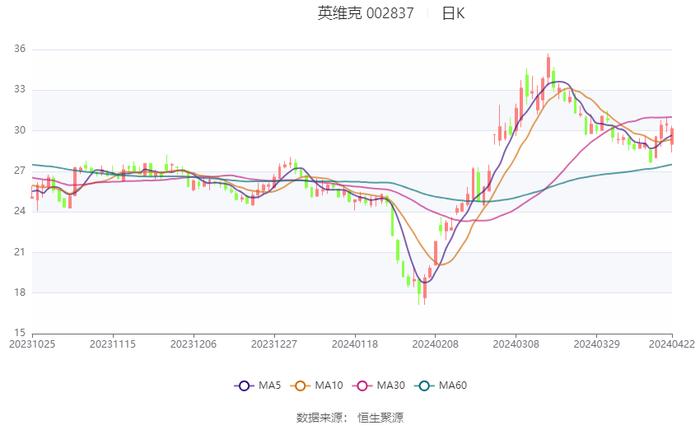The height and width of the screenshot is (426, 700).
Task: Open the 恒生聚源 data source link
Action: 381,416
